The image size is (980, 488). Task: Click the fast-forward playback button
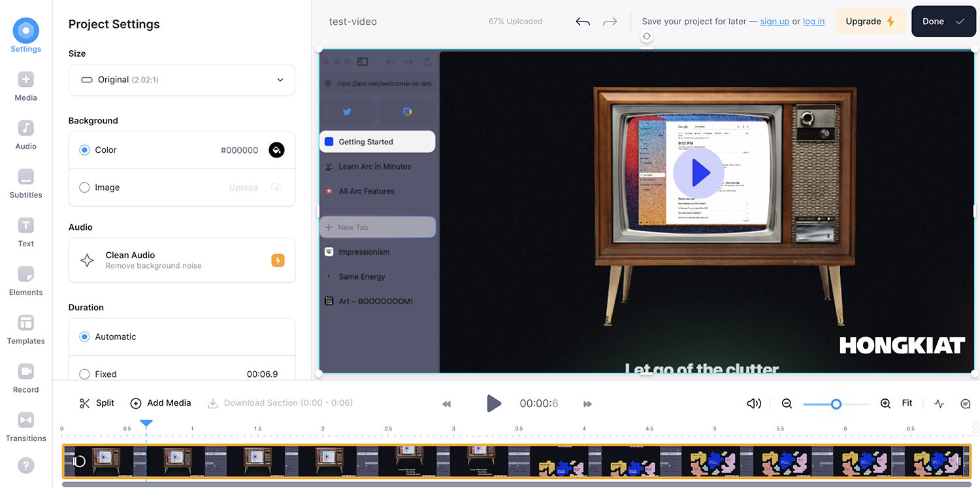[x=587, y=404]
